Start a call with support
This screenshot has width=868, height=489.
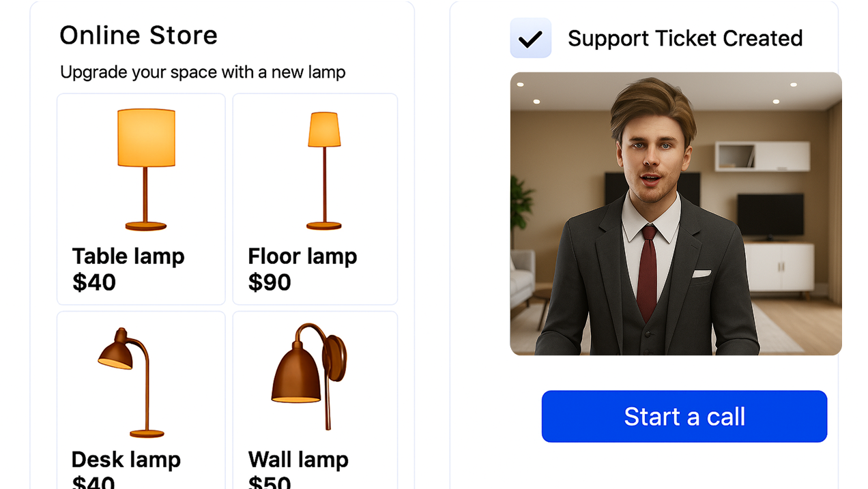point(684,416)
